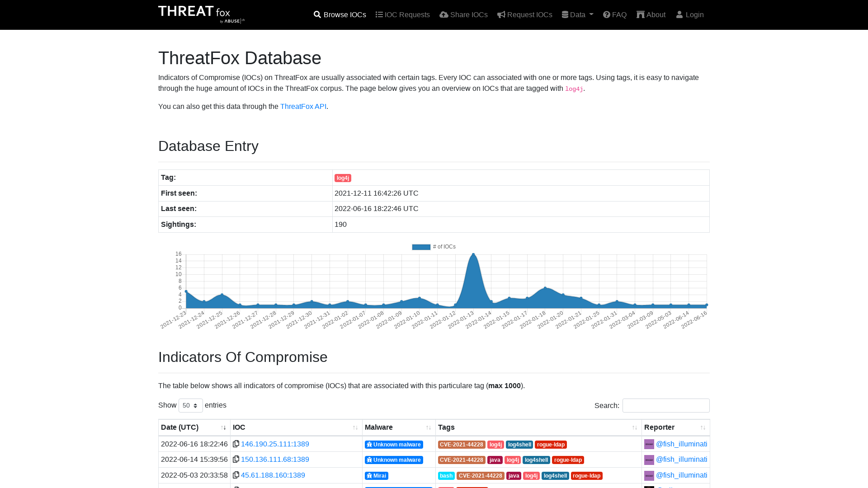Open the IOC Requests nav item
This screenshot has width=868, height=488.
(402, 14)
